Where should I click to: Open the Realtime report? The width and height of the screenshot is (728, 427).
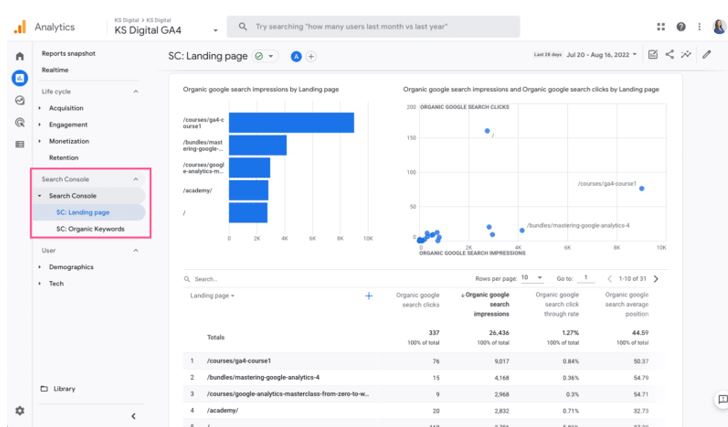point(55,70)
